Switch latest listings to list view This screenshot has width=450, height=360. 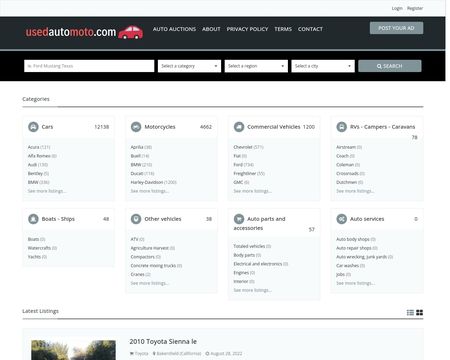410,312
